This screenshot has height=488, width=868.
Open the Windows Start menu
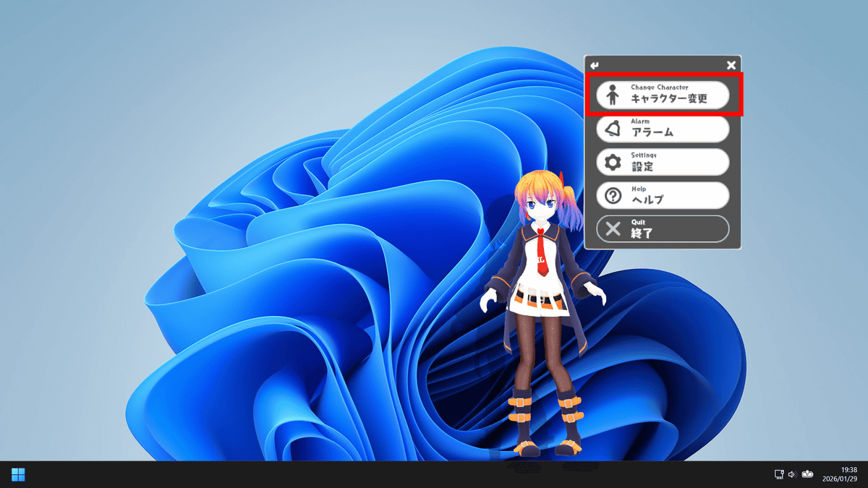18,474
